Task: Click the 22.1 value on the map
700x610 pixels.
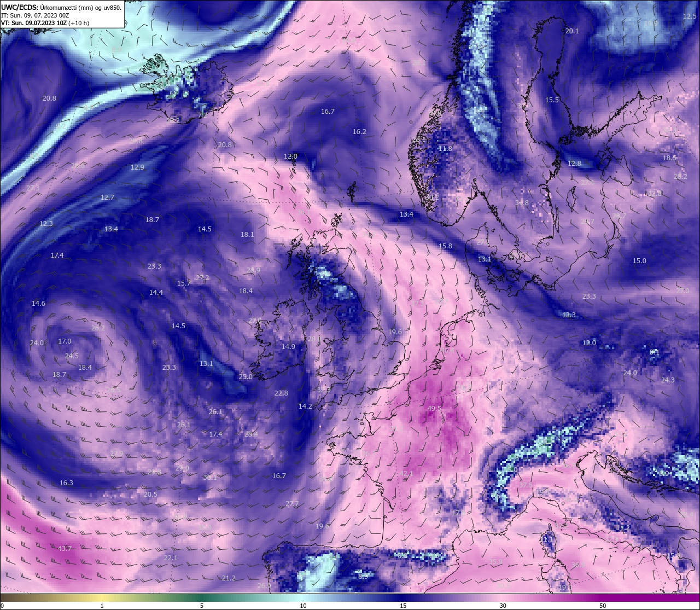Action: click(171, 557)
